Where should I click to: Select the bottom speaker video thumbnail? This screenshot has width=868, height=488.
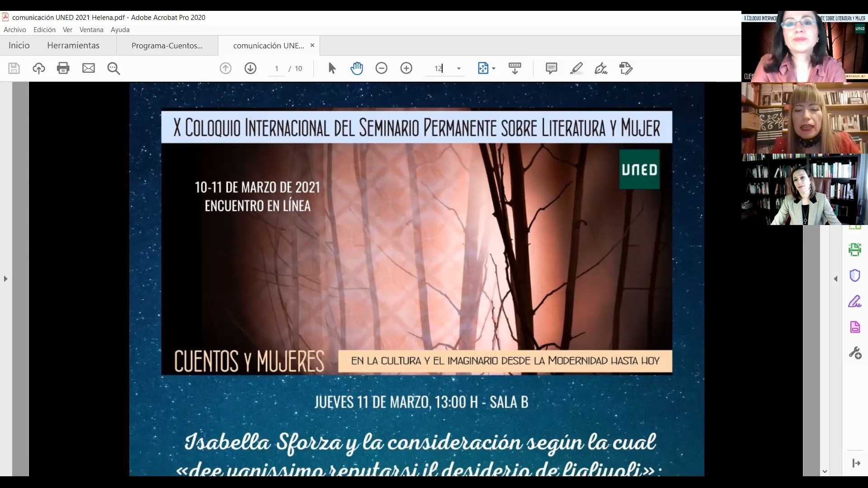tap(805, 190)
